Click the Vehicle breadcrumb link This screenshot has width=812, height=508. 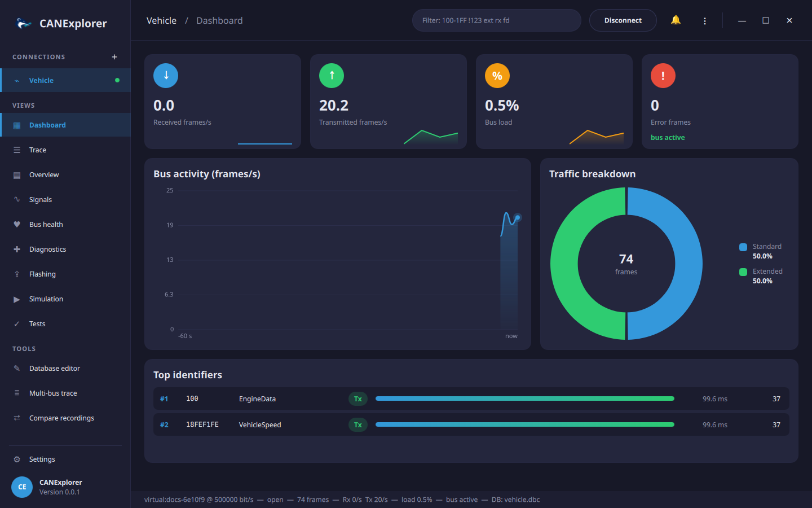[161, 20]
